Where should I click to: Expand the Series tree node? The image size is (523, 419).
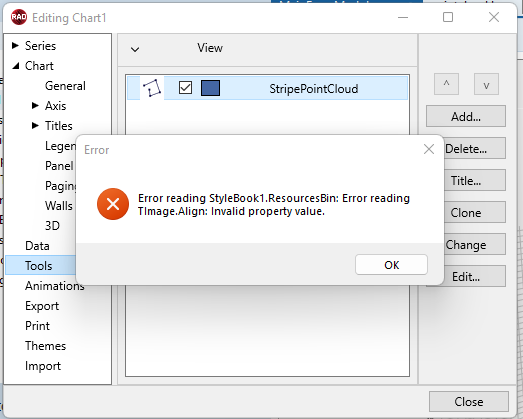pyautogui.click(x=15, y=45)
